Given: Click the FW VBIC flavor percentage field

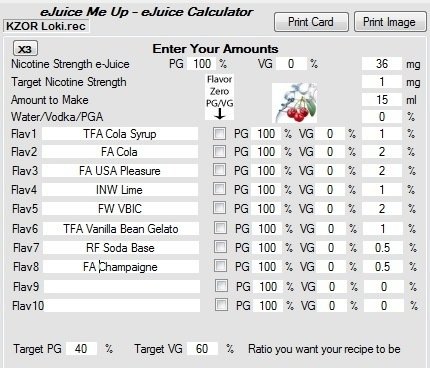Looking at the screenshot, I should click(382, 209).
